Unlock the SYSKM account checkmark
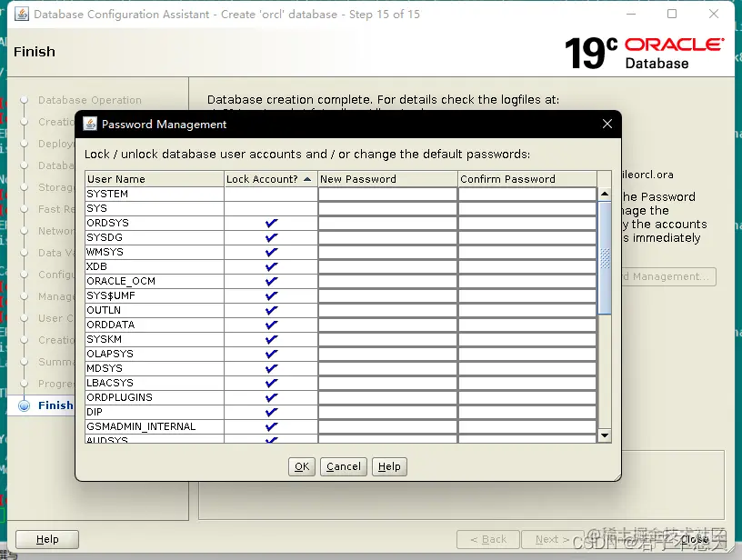The width and height of the screenshot is (742, 560). tap(271, 339)
